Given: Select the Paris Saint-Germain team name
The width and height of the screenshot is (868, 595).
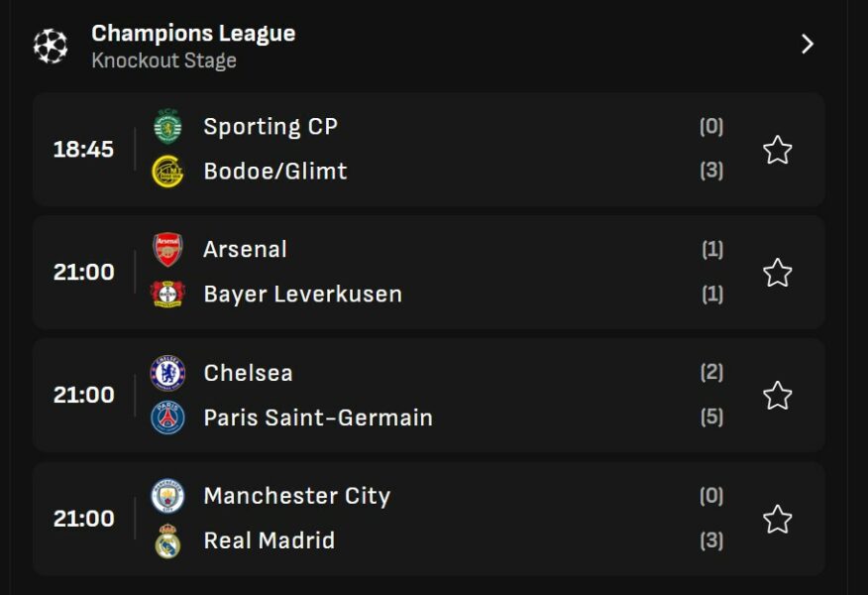Looking at the screenshot, I should coord(318,417).
